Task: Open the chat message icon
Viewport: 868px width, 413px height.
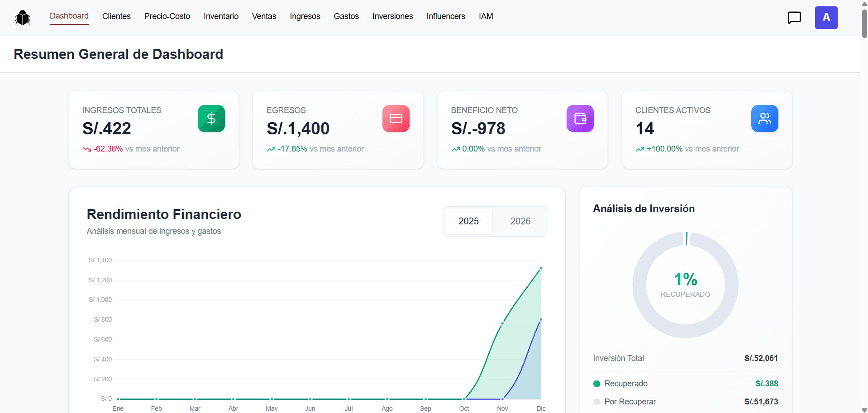Action: [794, 18]
